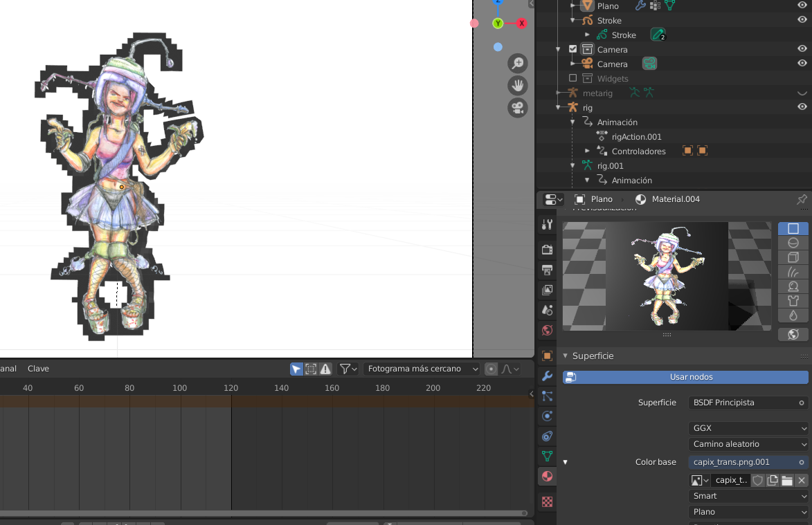Expand the Controladores tree item
The image size is (812, 525).
point(587,151)
